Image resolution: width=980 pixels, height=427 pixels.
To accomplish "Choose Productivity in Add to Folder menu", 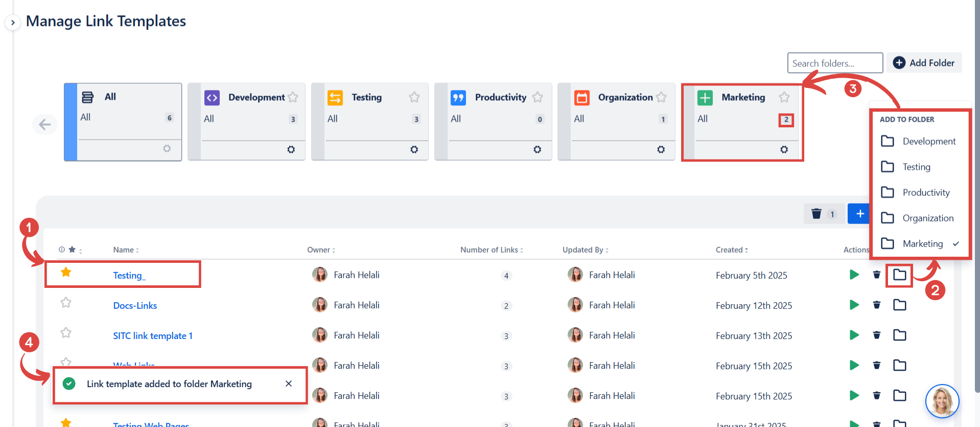I will click(925, 192).
